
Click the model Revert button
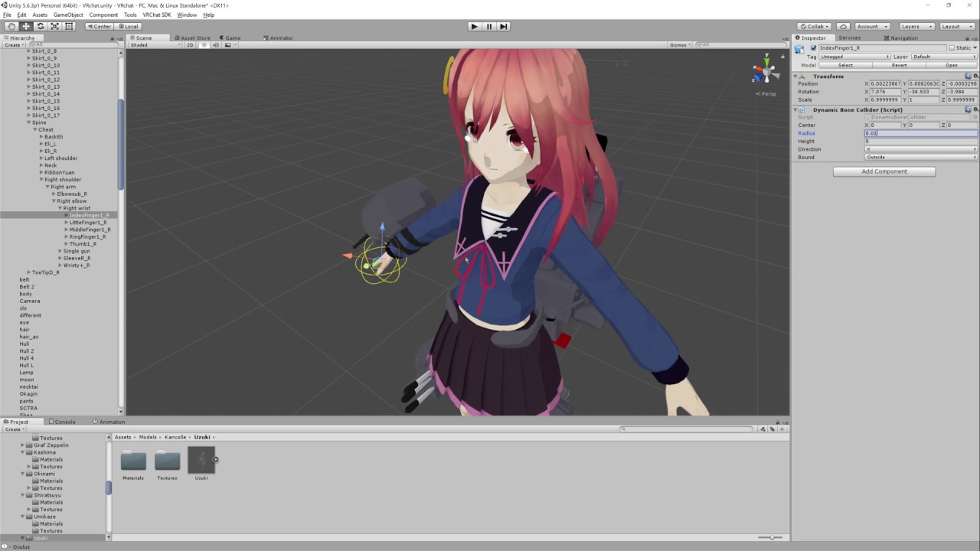899,65
